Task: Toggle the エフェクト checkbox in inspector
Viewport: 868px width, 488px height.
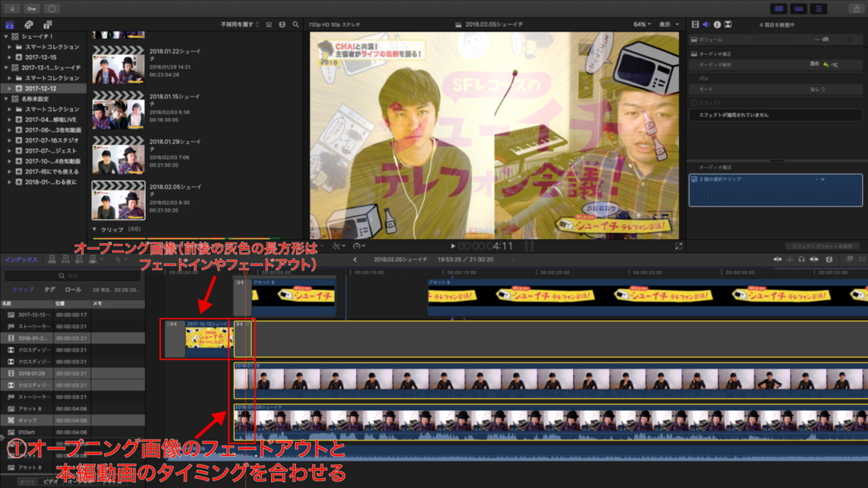Action: point(694,103)
